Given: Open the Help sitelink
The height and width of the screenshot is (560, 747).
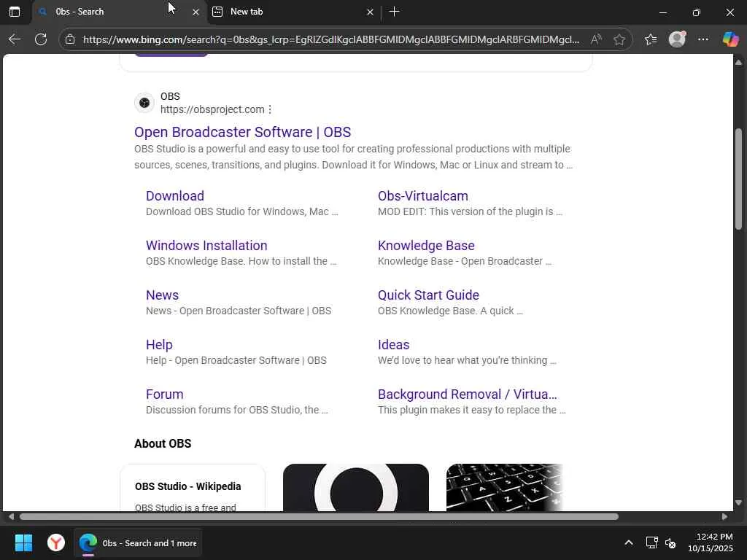Looking at the screenshot, I should (x=159, y=344).
